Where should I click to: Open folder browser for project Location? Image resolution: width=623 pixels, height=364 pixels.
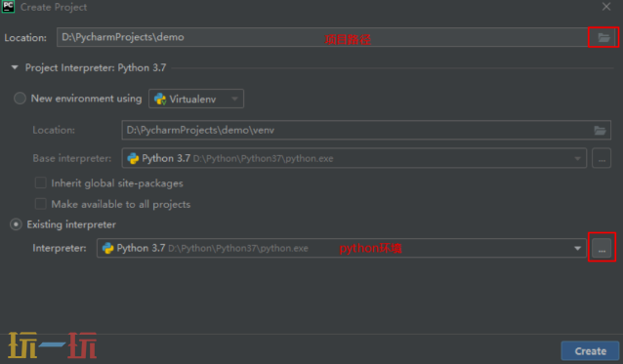point(603,38)
